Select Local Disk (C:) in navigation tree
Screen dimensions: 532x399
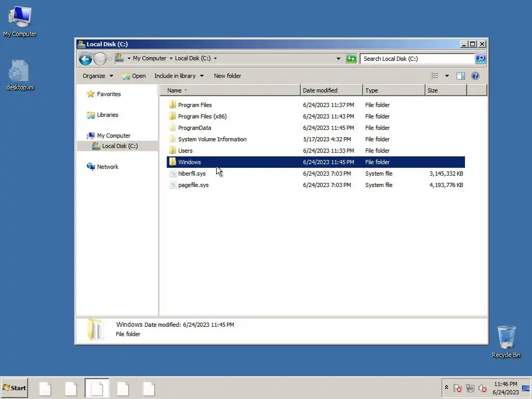click(x=120, y=146)
